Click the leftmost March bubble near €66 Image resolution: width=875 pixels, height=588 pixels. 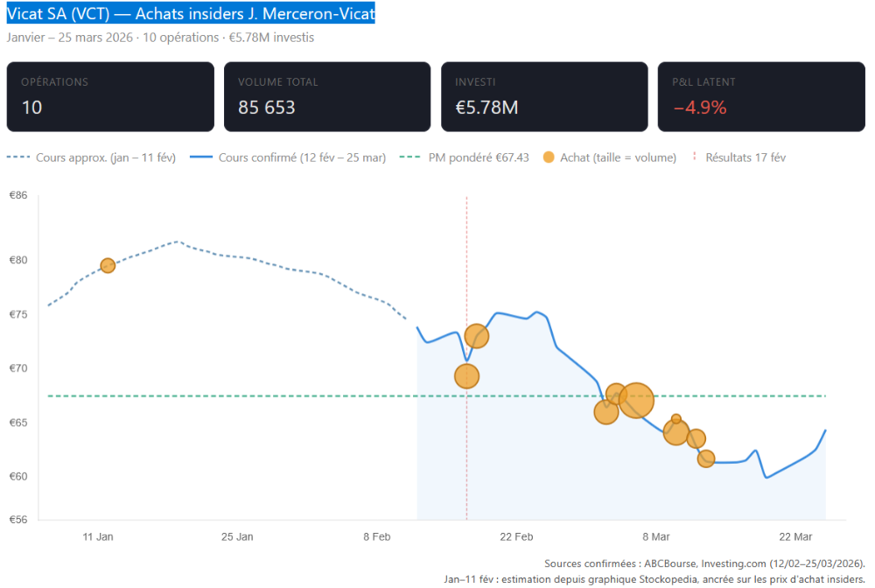[x=605, y=411]
